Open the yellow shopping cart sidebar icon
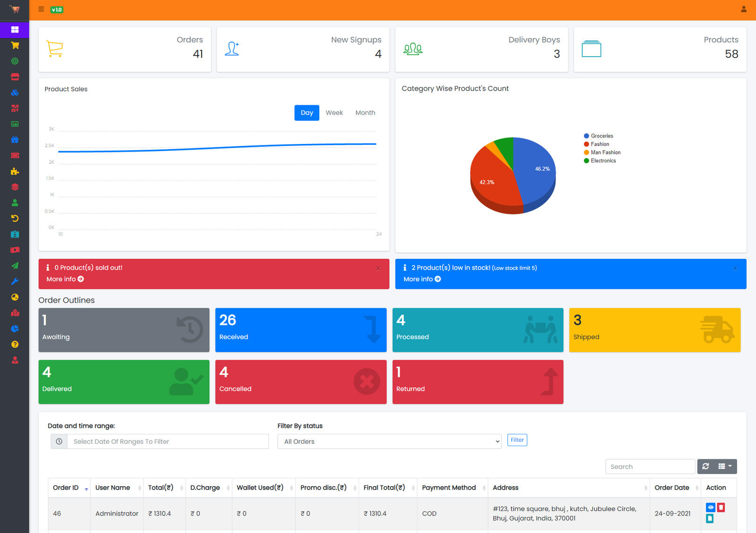 [15, 45]
